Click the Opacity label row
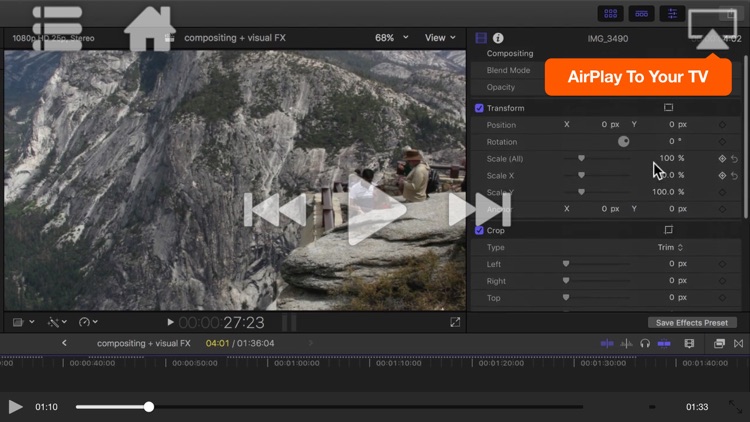This screenshot has width=750, height=422. [x=501, y=87]
